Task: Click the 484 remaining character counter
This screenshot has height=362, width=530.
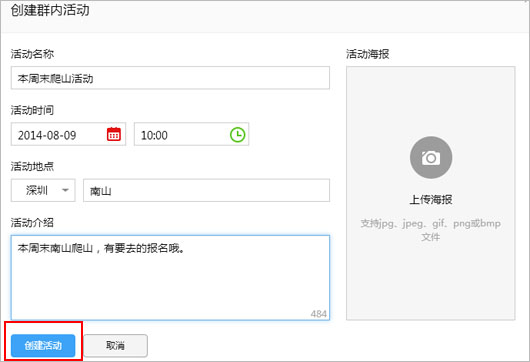Action: tap(318, 314)
